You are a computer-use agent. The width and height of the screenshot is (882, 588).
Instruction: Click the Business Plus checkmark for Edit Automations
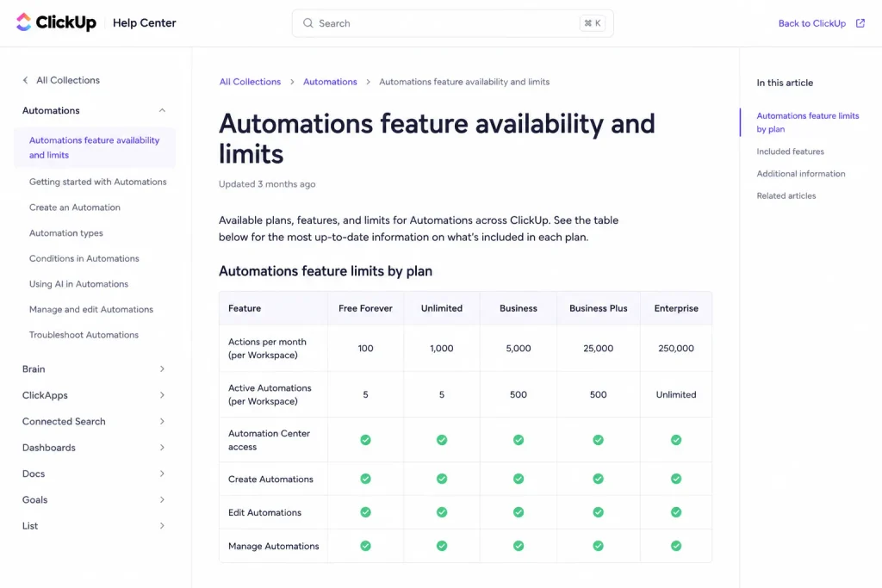tap(599, 512)
